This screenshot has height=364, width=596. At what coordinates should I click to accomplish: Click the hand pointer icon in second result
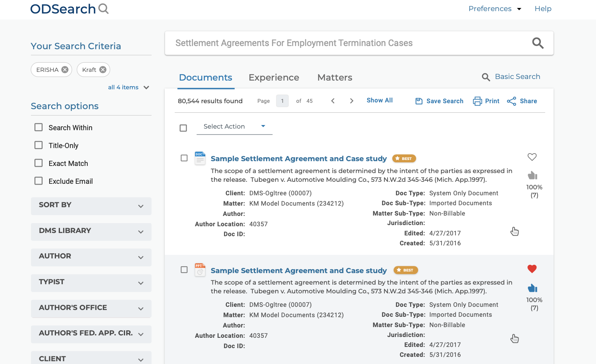point(515,339)
